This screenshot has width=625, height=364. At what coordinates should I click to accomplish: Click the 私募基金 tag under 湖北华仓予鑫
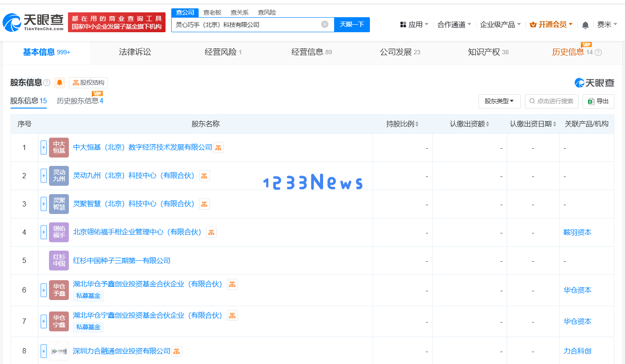88,296
